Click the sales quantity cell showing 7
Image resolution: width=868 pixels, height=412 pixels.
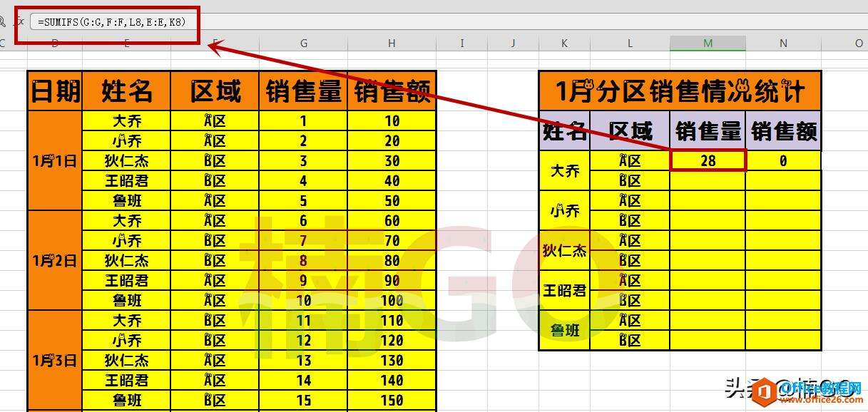coord(304,240)
